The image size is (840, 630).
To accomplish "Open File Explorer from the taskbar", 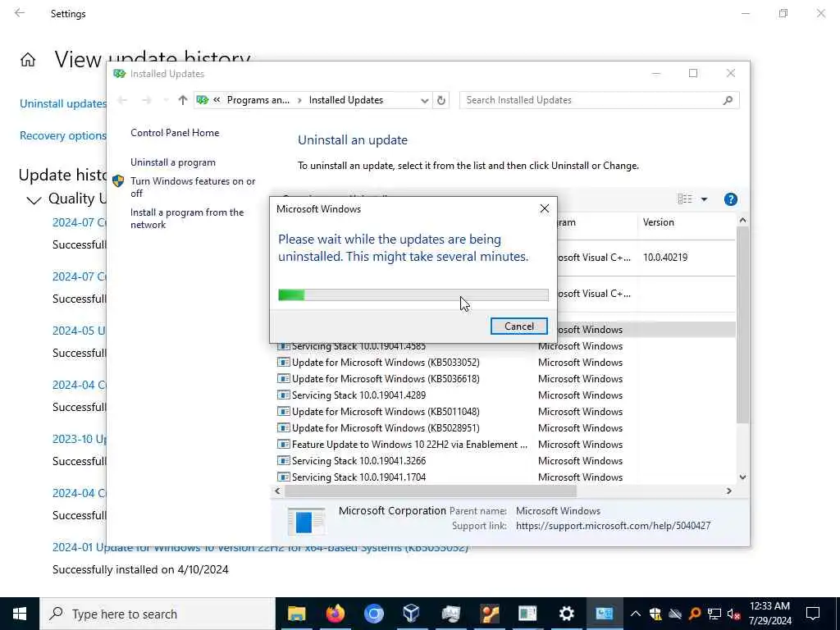I will click(x=296, y=614).
